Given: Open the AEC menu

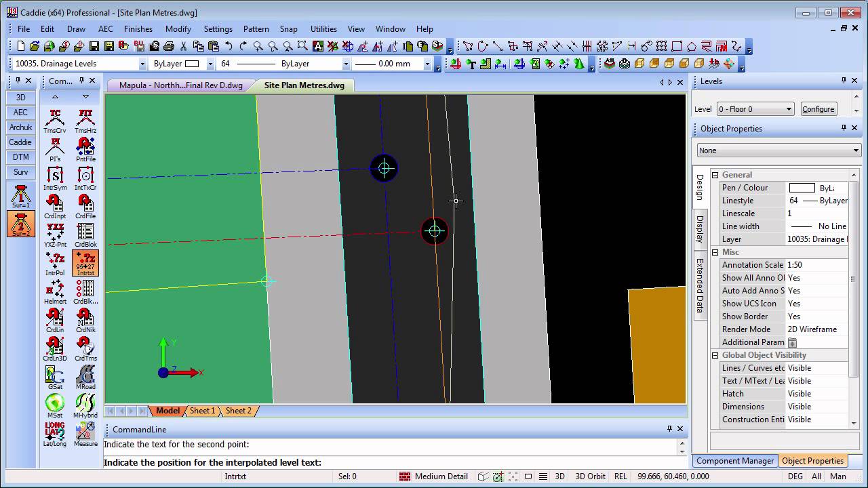Looking at the screenshot, I should [x=106, y=29].
